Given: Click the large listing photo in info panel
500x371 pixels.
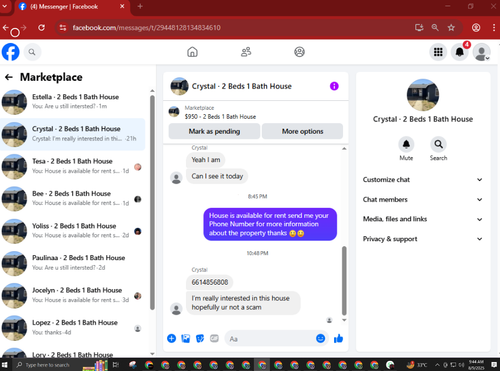Looking at the screenshot, I should pos(423,95).
